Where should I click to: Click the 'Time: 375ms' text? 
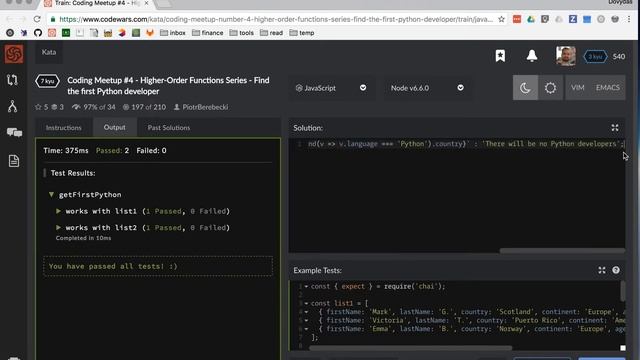(x=66, y=151)
